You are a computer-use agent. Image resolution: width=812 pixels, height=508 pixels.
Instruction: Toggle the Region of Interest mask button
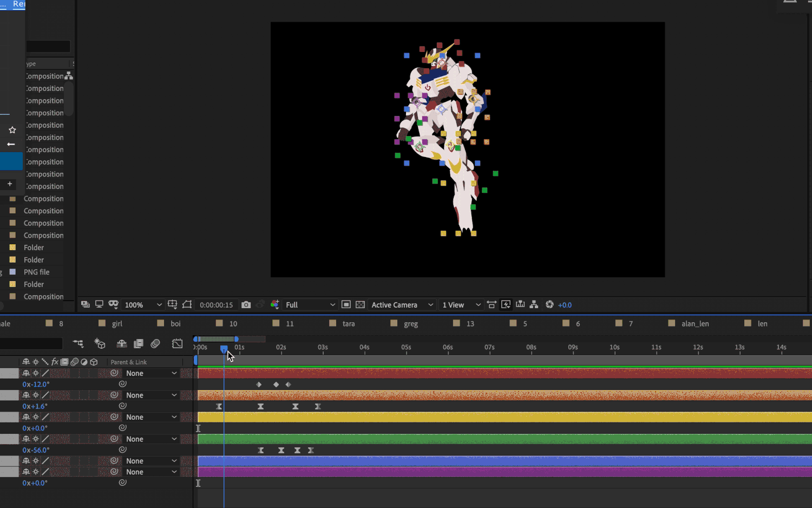pyautogui.click(x=346, y=304)
